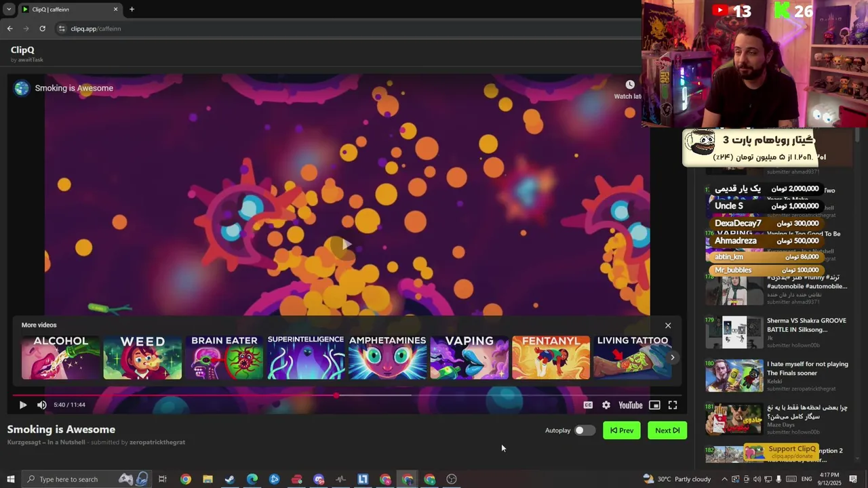Open the ClipQ logo home link
Screen dimensions: 868x488
22,49
